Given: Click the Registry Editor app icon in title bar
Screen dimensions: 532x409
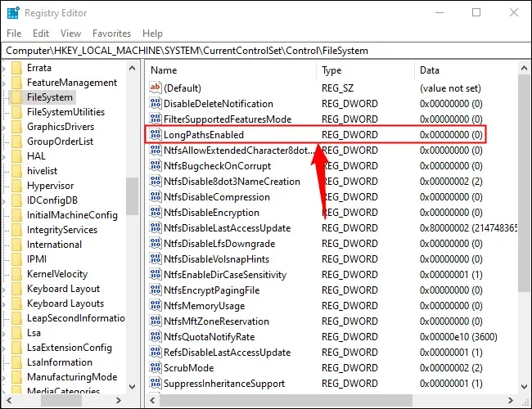Looking at the screenshot, I should [13, 13].
